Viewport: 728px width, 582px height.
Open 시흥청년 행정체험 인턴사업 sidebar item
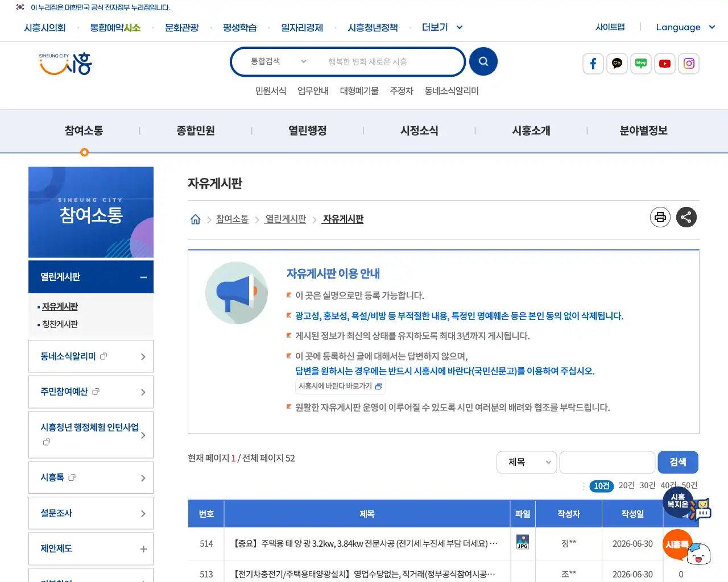click(91, 435)
